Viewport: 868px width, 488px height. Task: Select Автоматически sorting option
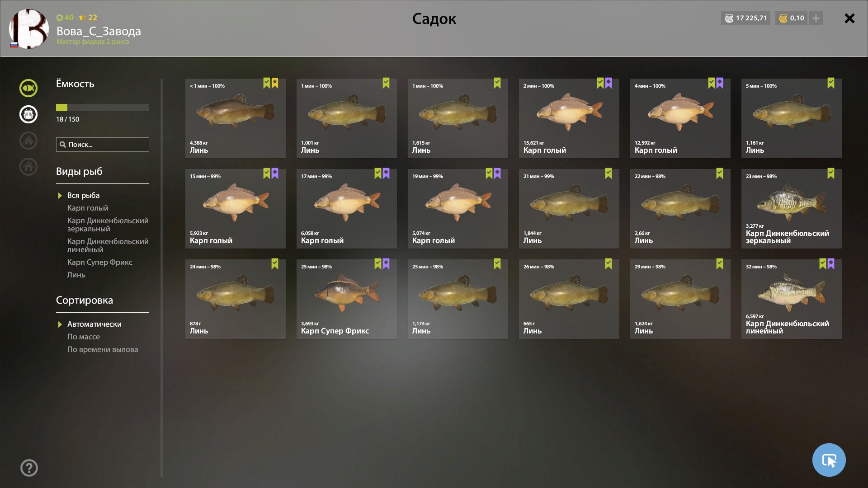point(94,324)
